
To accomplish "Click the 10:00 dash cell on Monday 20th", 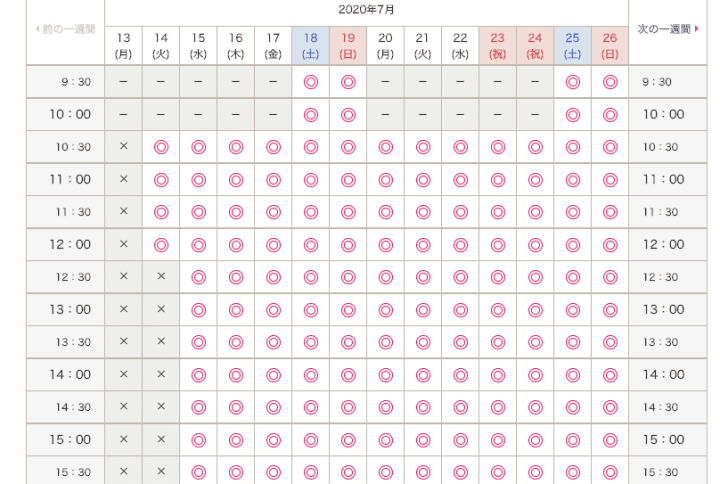I will click(386, 114).
